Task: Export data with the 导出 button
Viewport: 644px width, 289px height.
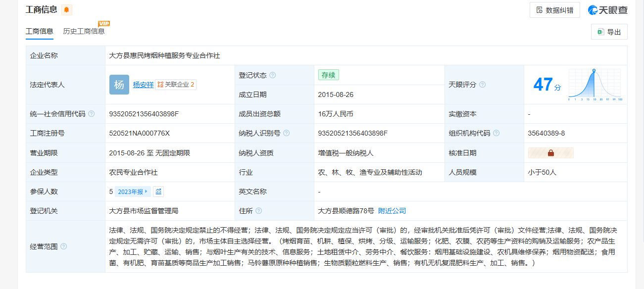Action: [609, 32]
